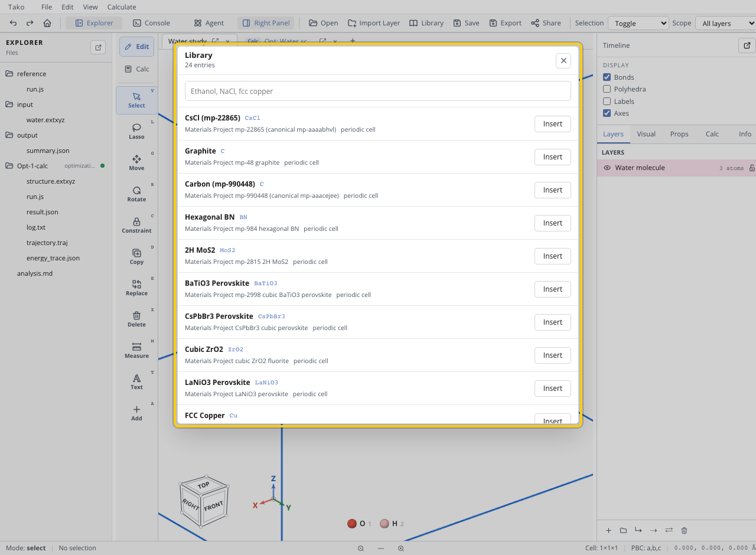
Task: Open the Edit menu
Action: 67,7
